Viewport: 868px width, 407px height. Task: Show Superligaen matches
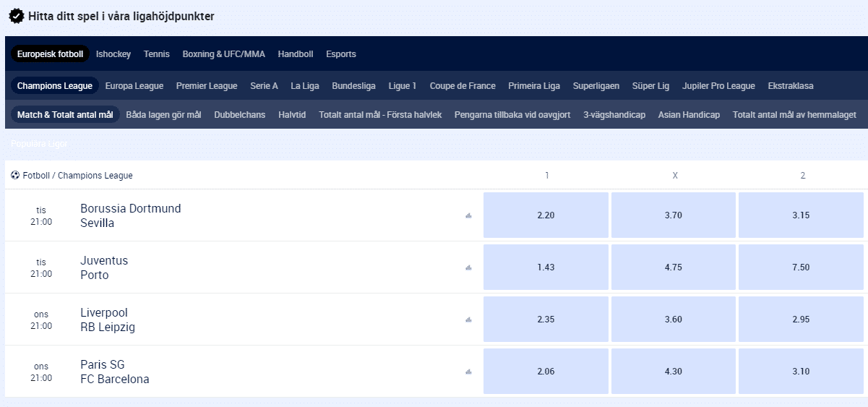596,86
